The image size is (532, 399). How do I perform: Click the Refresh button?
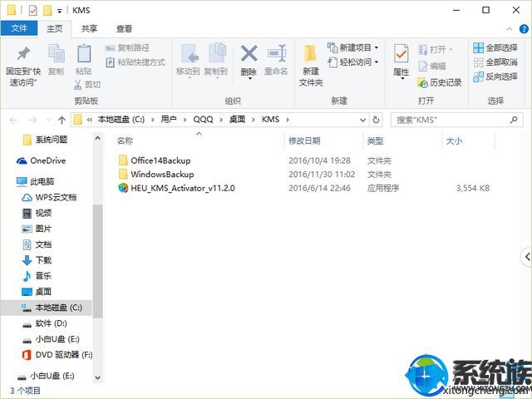[x=376, y=120]
